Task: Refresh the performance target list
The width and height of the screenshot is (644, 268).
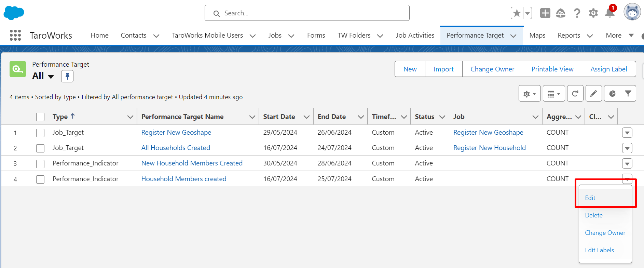Action: (x=575, y=94)
